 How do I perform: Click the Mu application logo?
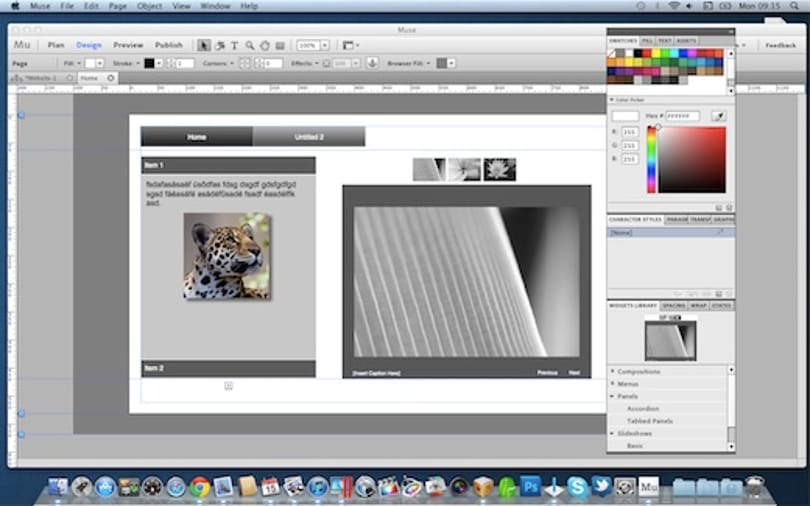(x=22, y=45)
